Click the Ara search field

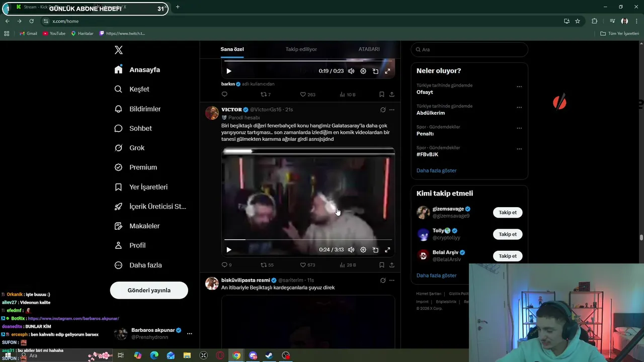(469, 49)
